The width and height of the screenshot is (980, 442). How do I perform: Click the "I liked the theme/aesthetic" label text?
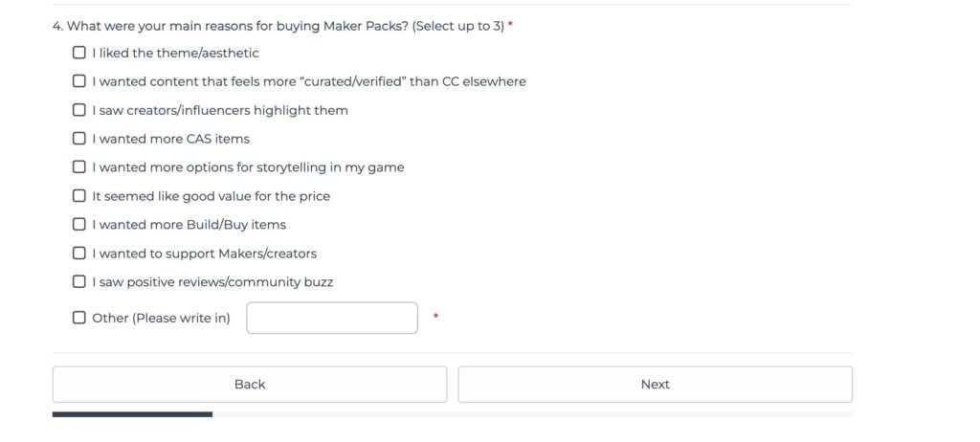175,54
